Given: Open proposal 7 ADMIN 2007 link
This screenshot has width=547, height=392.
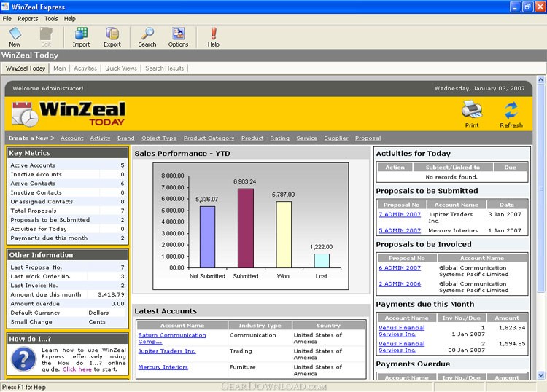Looking at the screenshot, I should pyautogui.click(x=400, y=215).
